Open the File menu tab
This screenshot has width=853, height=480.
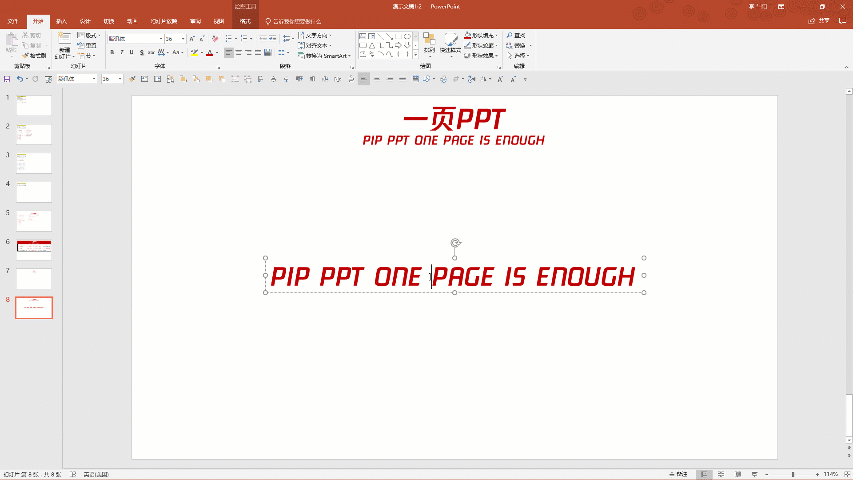coord(13,20)
